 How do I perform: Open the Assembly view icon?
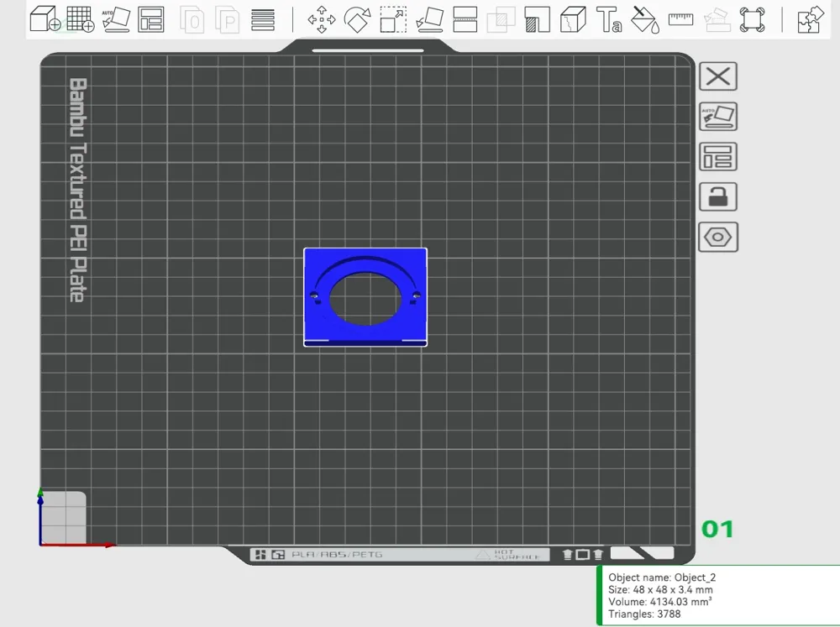(752, 19)
